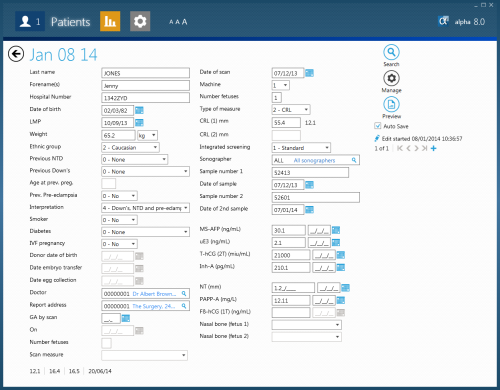Click into the Forename(s) field

point(145,85)
